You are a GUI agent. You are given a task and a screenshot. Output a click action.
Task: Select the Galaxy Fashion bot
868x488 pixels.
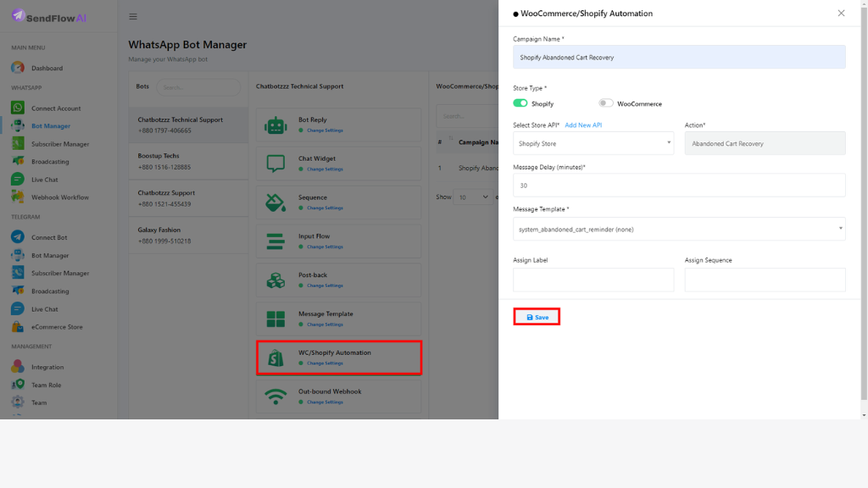189,236
